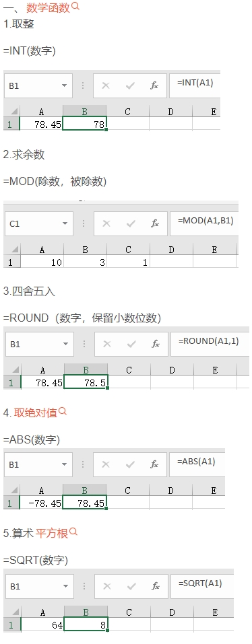Click the search icon next to 取绝对值
The height and width of the screenshot is (644, 252).
63,410
